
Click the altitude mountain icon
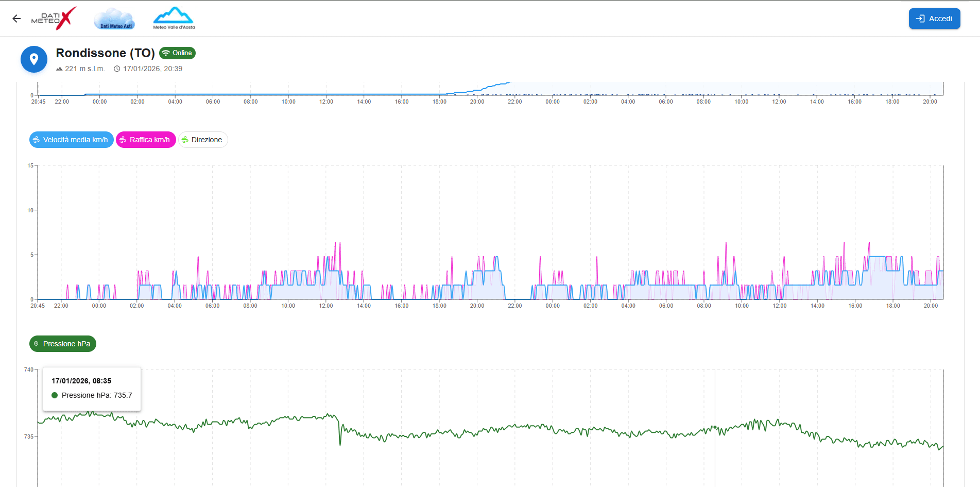tap(59, 69)
